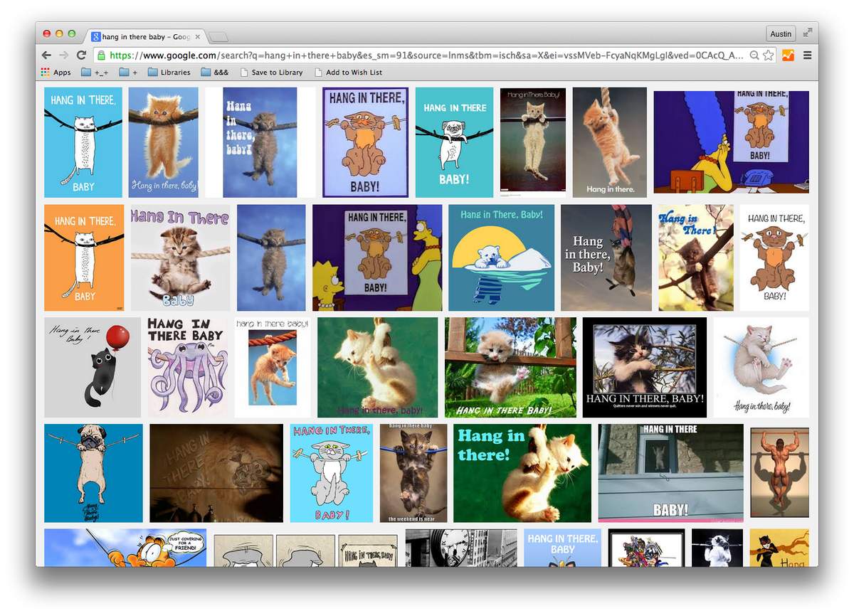Viewport: 854px width, 616px height.
Task: Go back with the browser back arrow
Action: 46,55
